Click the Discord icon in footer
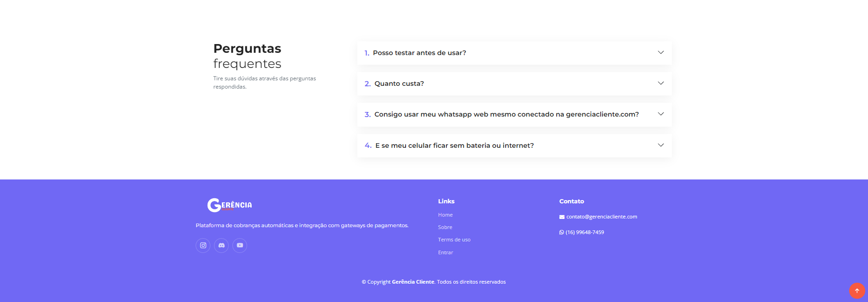 tap(221, 246)
